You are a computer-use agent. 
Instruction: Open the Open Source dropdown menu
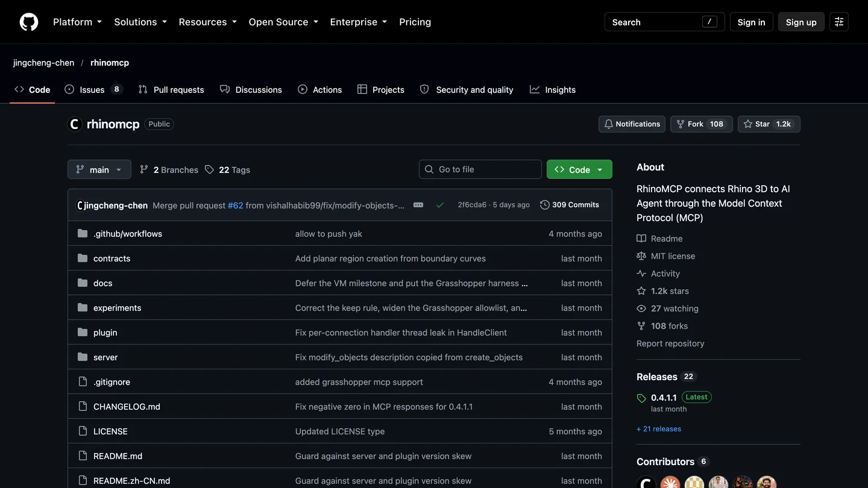click(283, 22)
